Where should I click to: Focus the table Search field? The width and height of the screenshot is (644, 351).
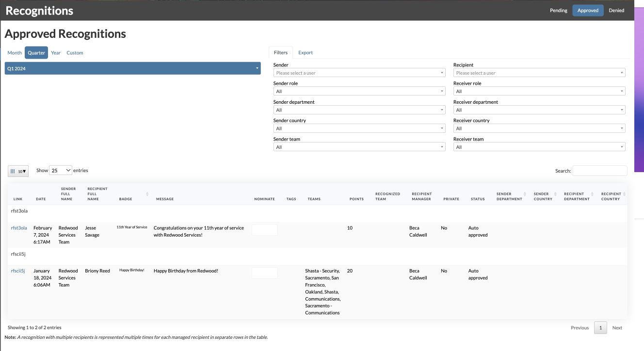(x=599, y=171)
